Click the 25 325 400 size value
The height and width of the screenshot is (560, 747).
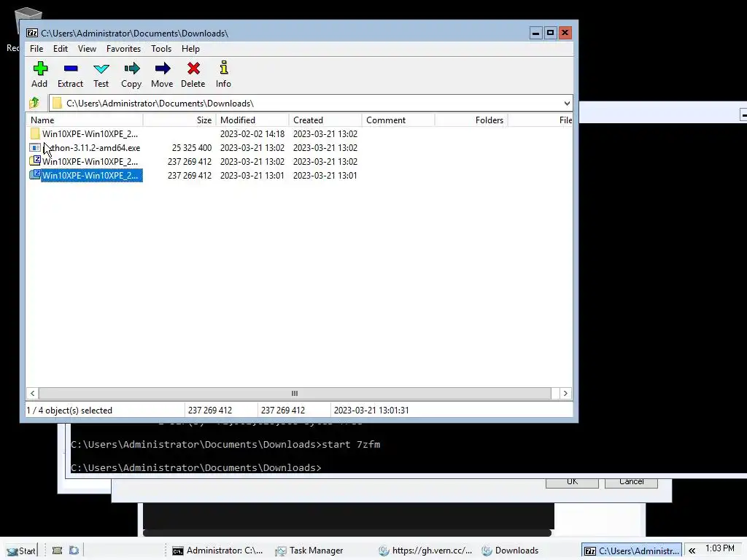pyautogui.click(x=192, y=147)
